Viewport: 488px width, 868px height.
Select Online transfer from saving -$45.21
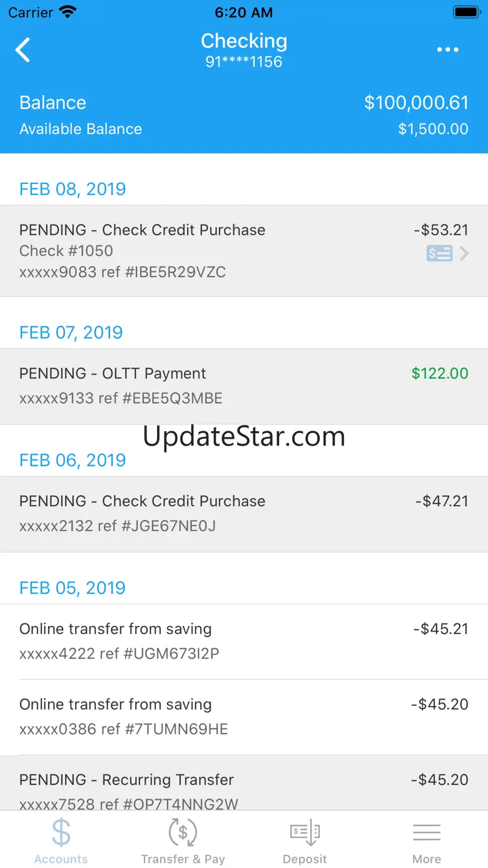click(244, 641)
